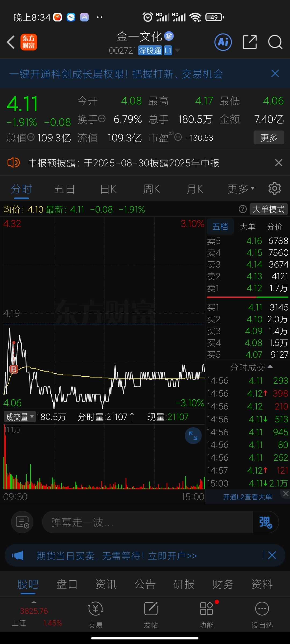Tap the 设自选 watchlist icon
The height and width of the screenshot is (644, 290).
click(x=262, y=615)
